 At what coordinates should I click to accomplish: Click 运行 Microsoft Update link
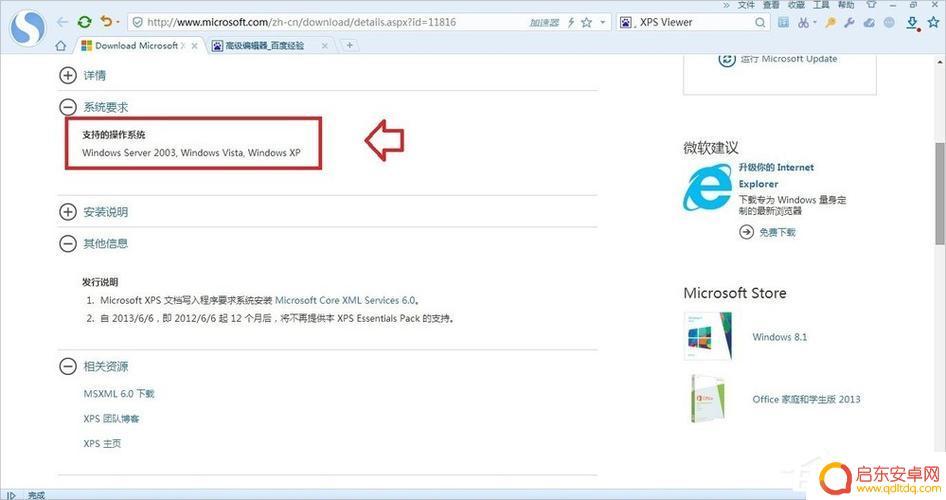pyautogui.click(x=789, y=59)
